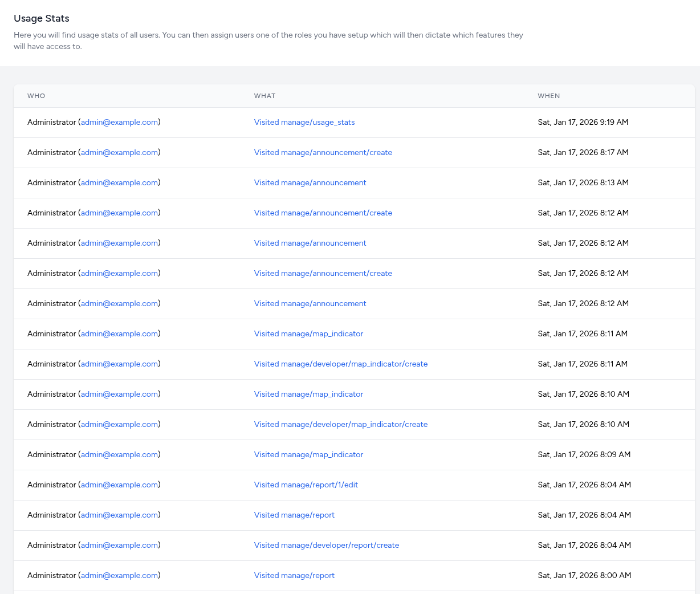Open the manage/report link at 8:04 AM
This screenshot has height=594, width=700.
click(x=294, y=515)
